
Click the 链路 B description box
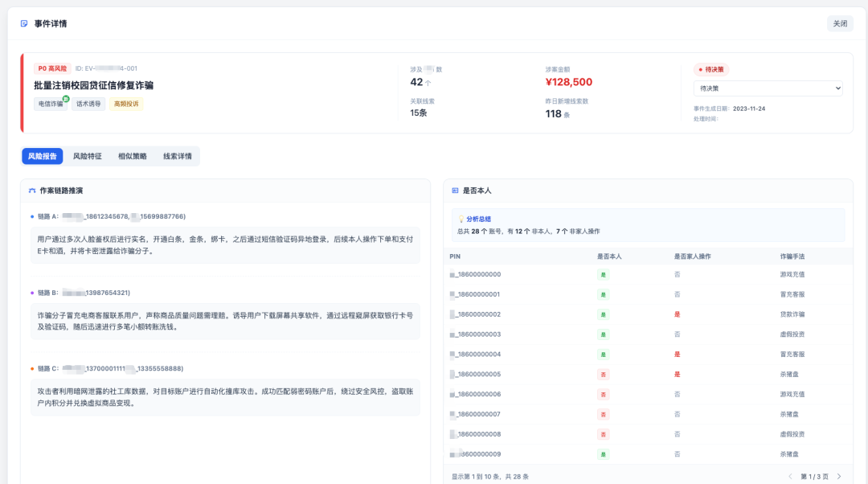coord(225,321)
